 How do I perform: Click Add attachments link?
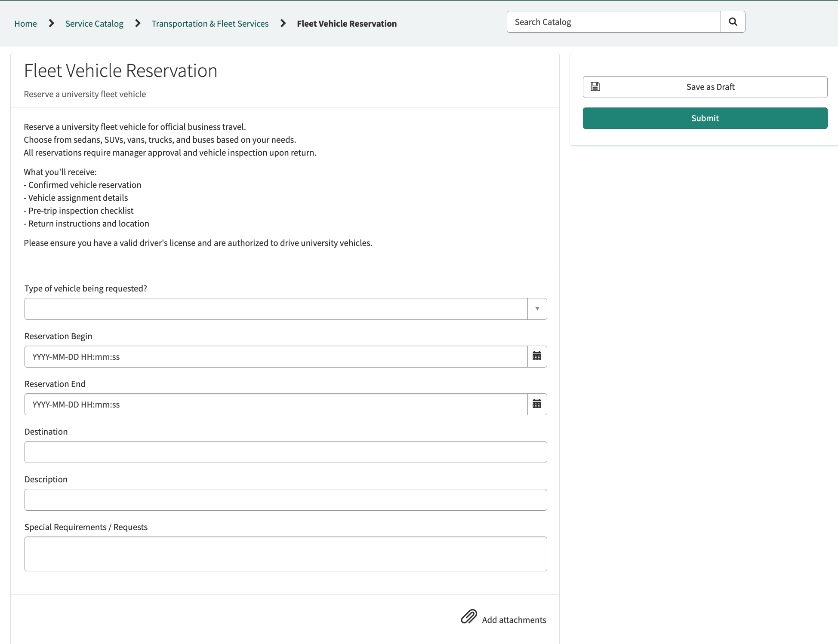click(x=514, y=620)
